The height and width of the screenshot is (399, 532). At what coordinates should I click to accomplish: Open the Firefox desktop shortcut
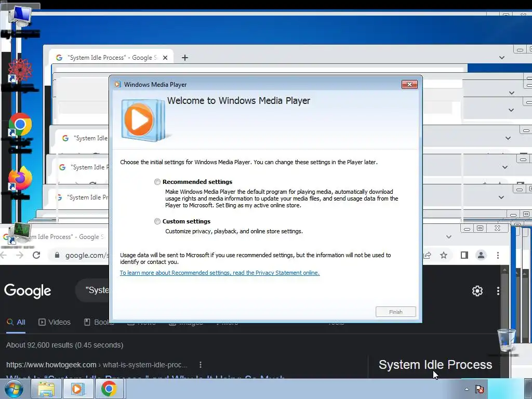20,178
